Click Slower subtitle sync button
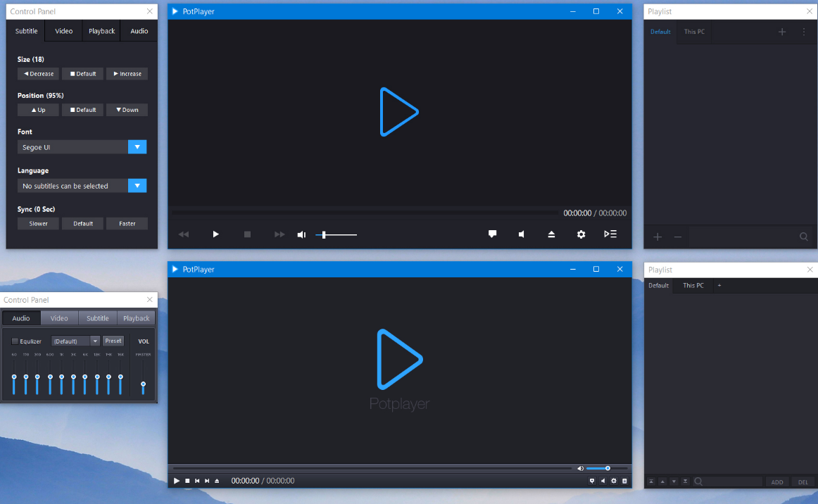The width and height of the screenshot is (818, 504). pyautogui.click(x=39, y=223)
